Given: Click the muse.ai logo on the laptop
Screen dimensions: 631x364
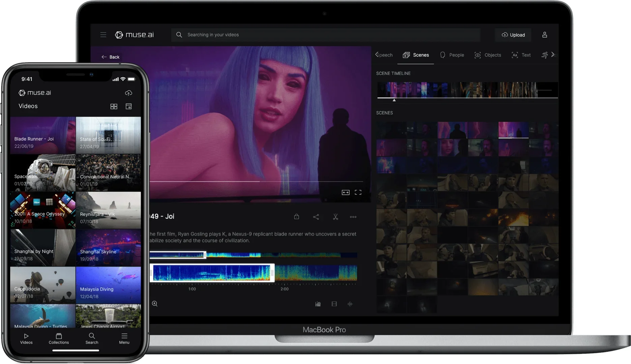Looking at the screenshot, I should pos(134,35).
